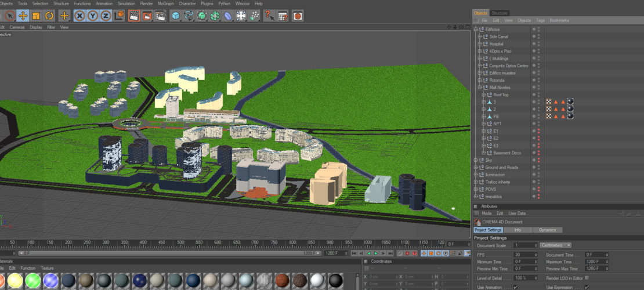Open the Edit Render Settings icon

[161, 16]
